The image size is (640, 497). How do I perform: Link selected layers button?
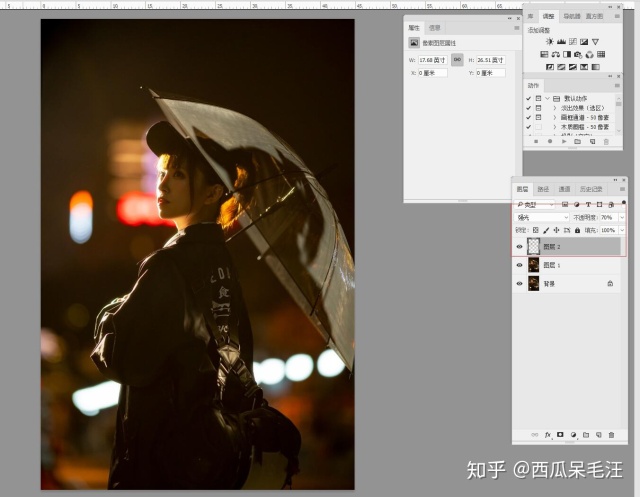534,435
